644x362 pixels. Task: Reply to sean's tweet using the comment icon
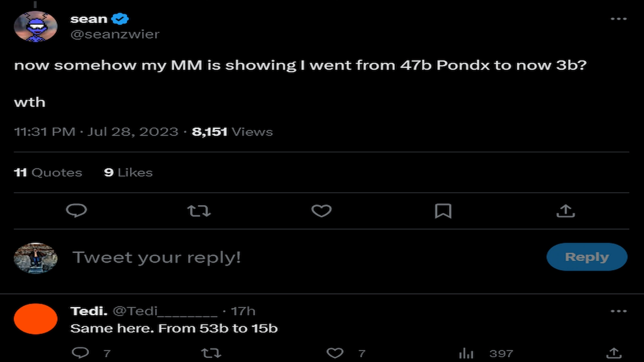coord(78,211)
